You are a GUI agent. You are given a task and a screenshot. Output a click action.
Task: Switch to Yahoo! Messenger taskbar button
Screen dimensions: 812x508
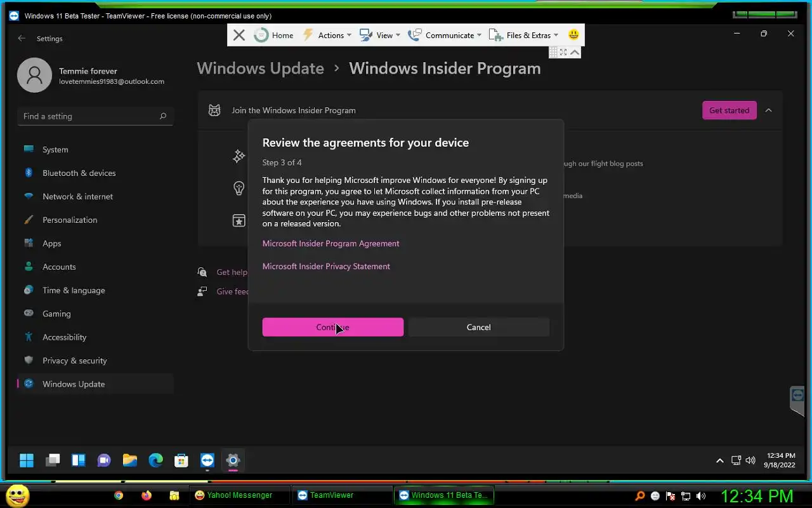pos(239,495)
